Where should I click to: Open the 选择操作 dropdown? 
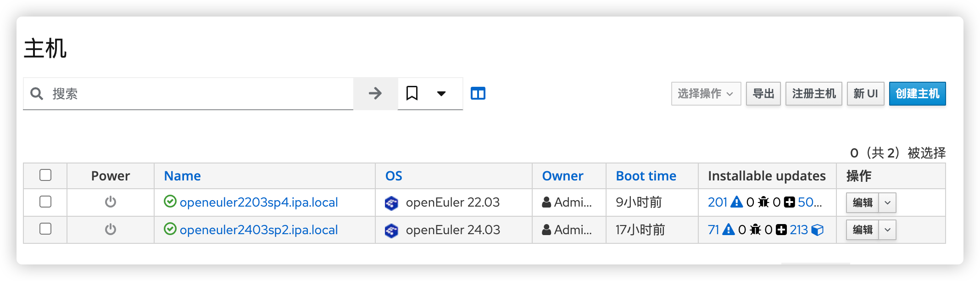tap(706, 94)
